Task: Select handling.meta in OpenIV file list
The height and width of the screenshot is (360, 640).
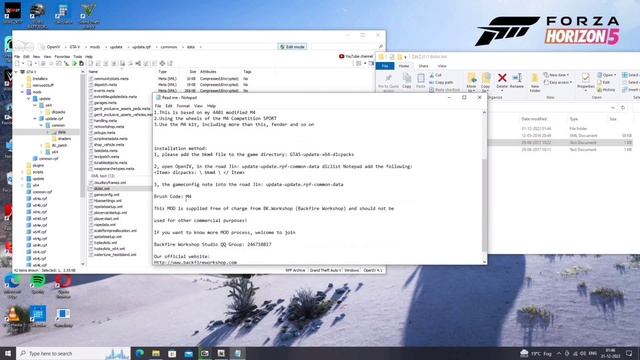Action: pyautogui.click(x=105, y=121)
